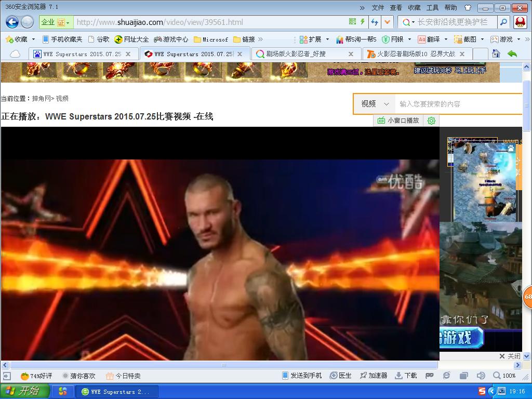Viewport: 532px width, 399px height.
Task: Click the cloud icon left of tabs
Action: (15, 54)
